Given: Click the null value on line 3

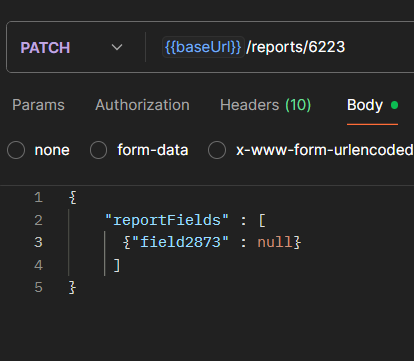Looking at the screenshot, I should pyautogui.click(x=275, y=242).
